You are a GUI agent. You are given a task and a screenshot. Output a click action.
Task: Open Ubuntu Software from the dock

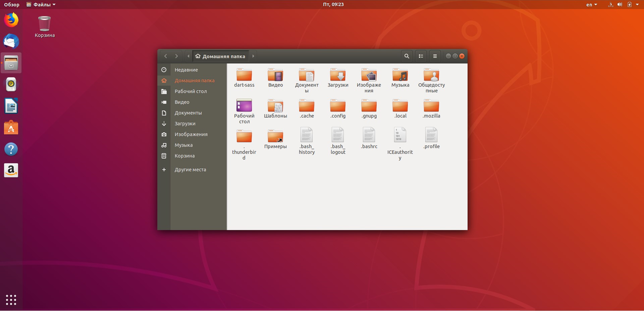(11, 127)
